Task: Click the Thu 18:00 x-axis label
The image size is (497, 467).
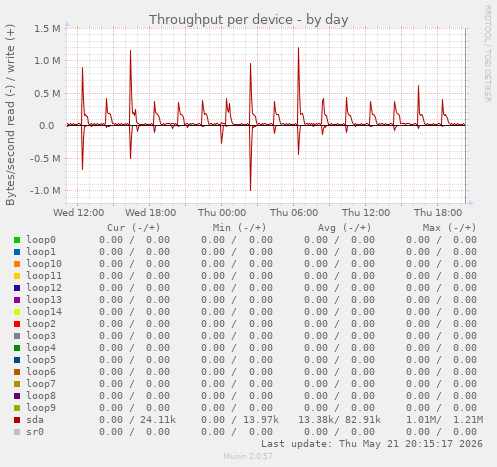Action: click(x=438, y=213)
